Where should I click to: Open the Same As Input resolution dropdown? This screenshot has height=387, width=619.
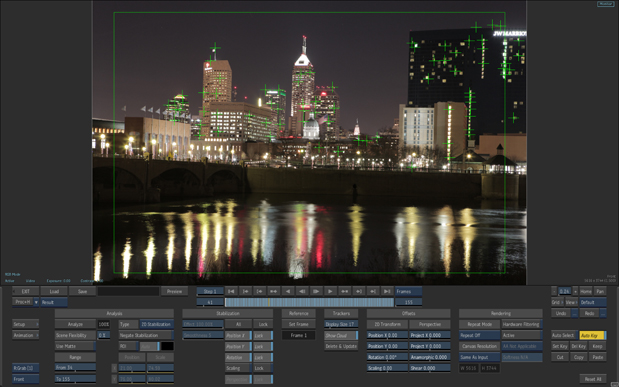[x=479, y=357]
